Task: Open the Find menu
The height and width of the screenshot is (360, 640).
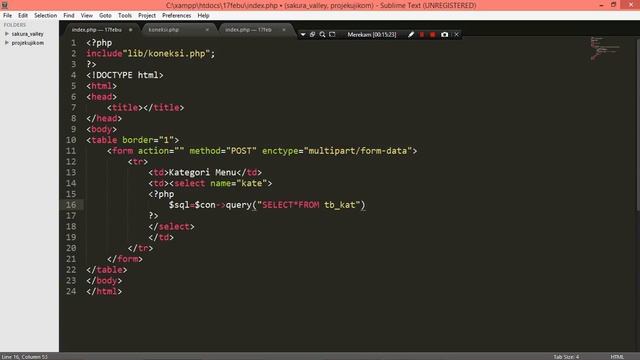Action: point(69,16)
